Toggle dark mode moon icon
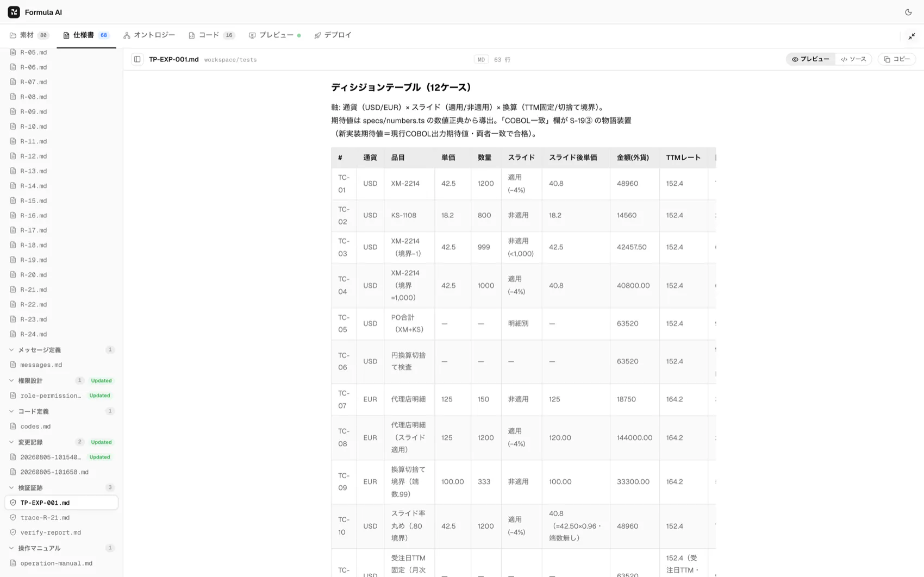This screenshot has width=924, height=577. click(x=908, y=12)
